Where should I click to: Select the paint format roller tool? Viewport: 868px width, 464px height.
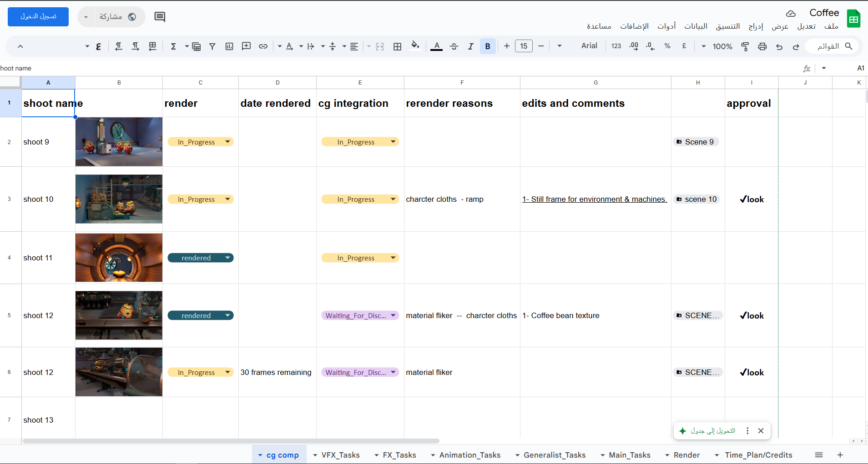coord(745,46)
